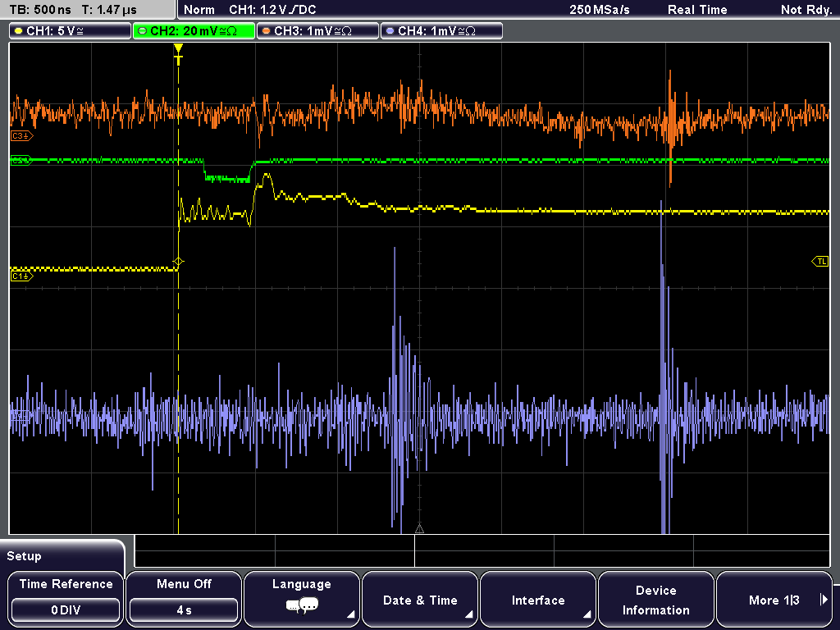Click the orange CH3 color dot
Viewport: 840px width, 630px height.
267,31
